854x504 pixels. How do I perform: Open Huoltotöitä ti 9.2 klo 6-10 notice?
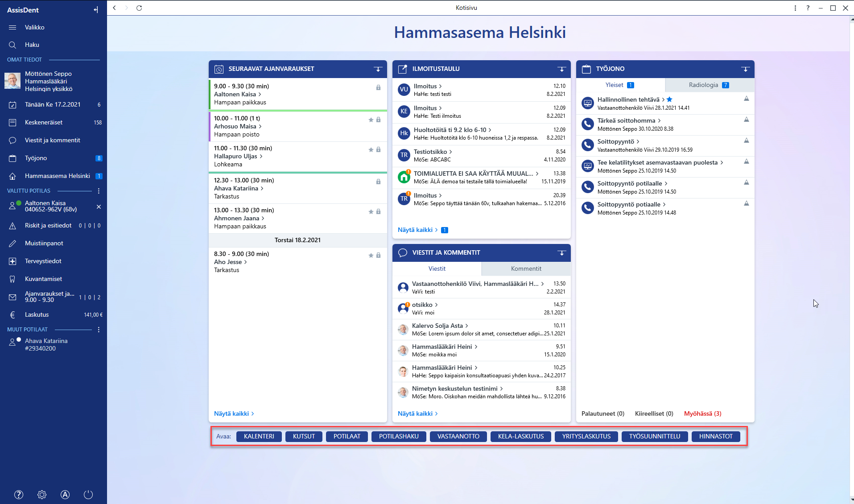pos(482,134)
